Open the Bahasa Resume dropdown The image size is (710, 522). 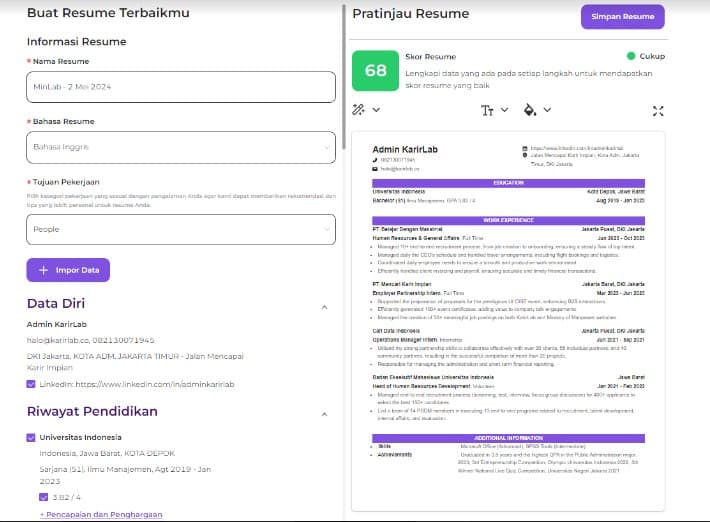tap(181, 147)
